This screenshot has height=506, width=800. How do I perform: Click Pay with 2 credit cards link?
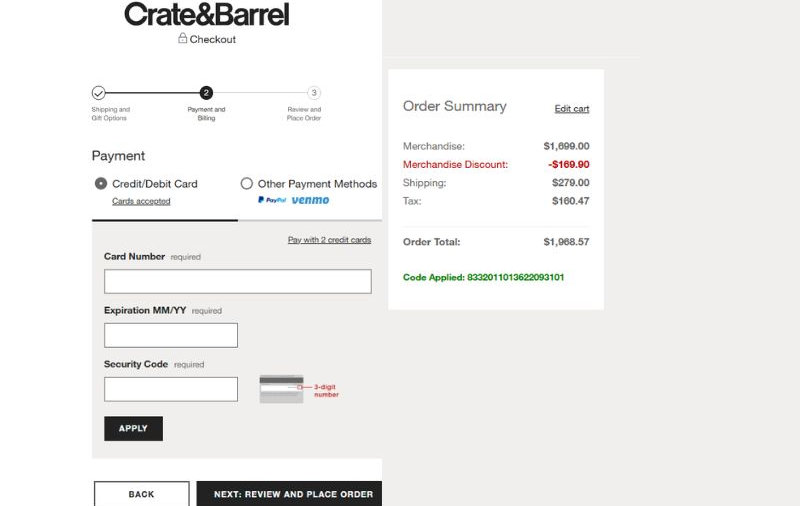pos(329,240)
